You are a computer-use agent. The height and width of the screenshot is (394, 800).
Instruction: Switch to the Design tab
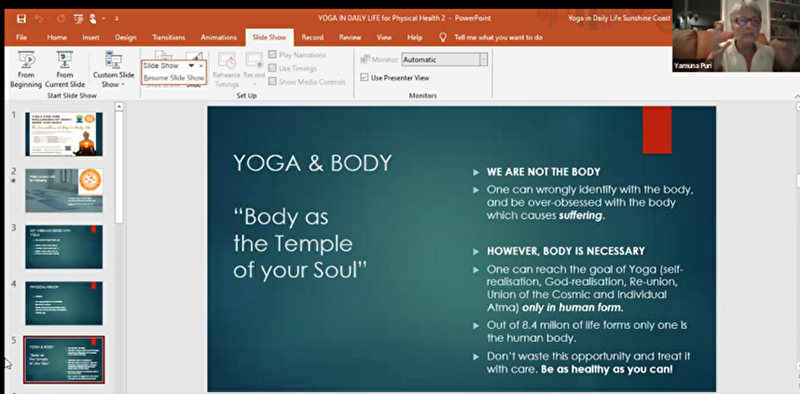(126, 37)
